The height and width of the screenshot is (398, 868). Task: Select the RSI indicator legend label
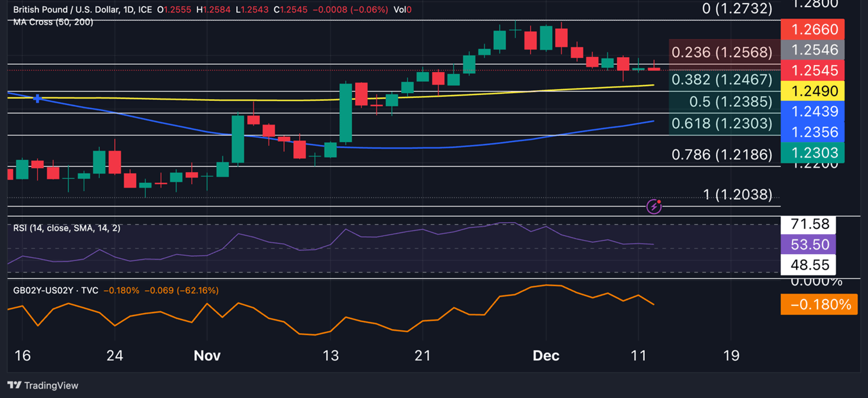[x=67, y=228]
